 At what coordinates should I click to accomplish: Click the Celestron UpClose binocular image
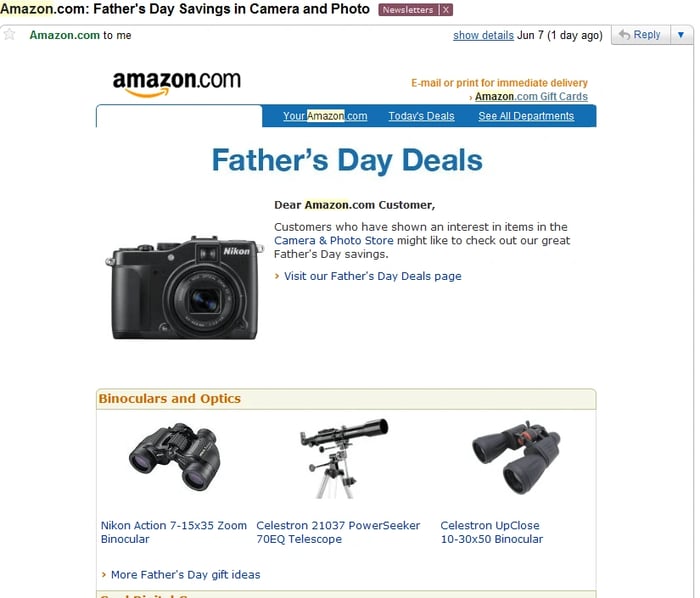(x=516, y=457)
